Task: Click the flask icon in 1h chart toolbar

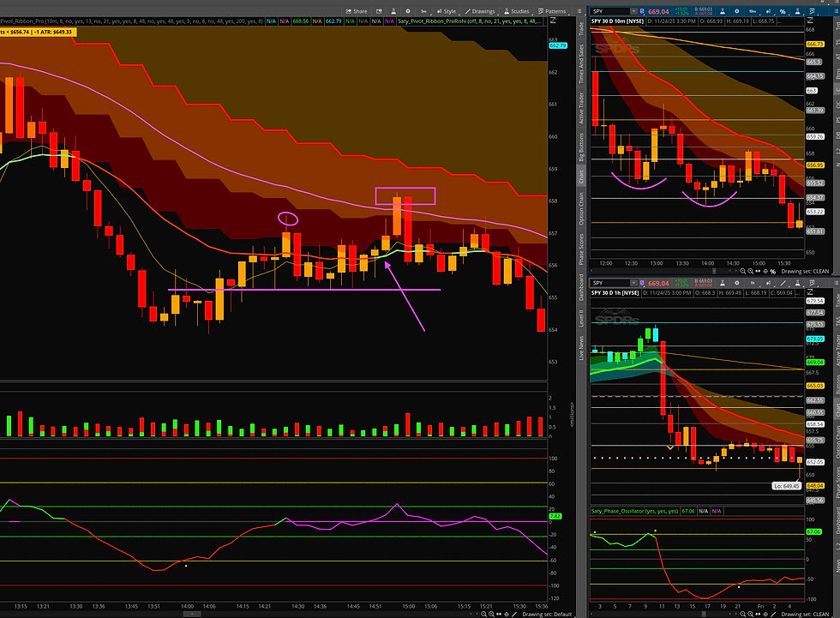Action: click(x=722, y=283)
